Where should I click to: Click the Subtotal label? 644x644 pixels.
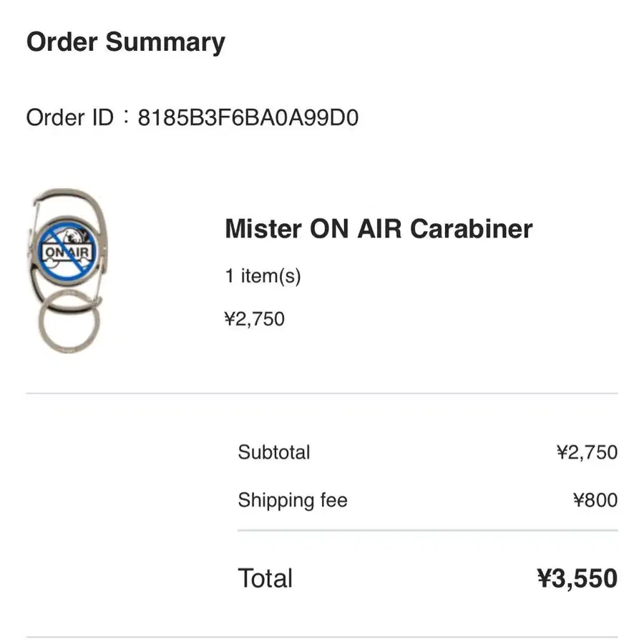point(274,452)
